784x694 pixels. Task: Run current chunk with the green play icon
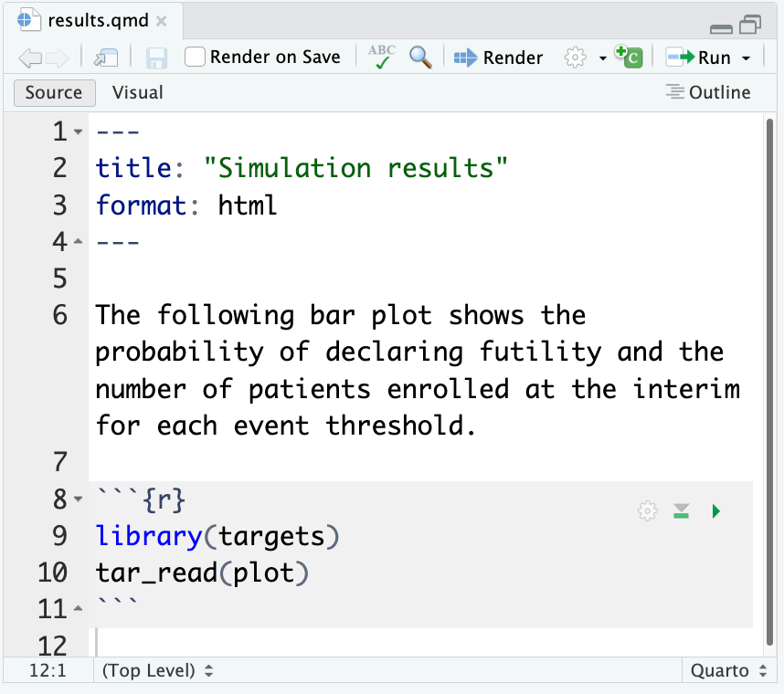pyautogui.click(x=716, y=511)
